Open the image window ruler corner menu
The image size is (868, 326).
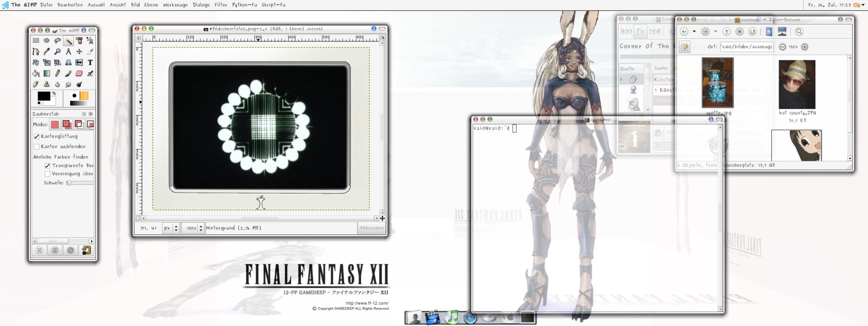click(x=139, y=38)
